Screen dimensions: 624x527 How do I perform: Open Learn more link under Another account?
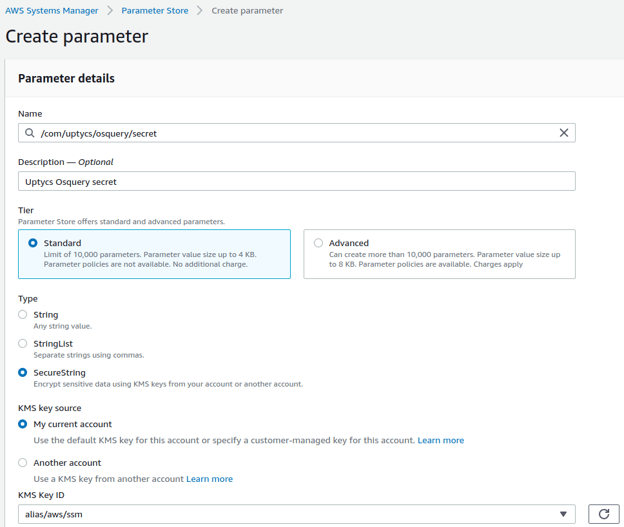point(209,479)
